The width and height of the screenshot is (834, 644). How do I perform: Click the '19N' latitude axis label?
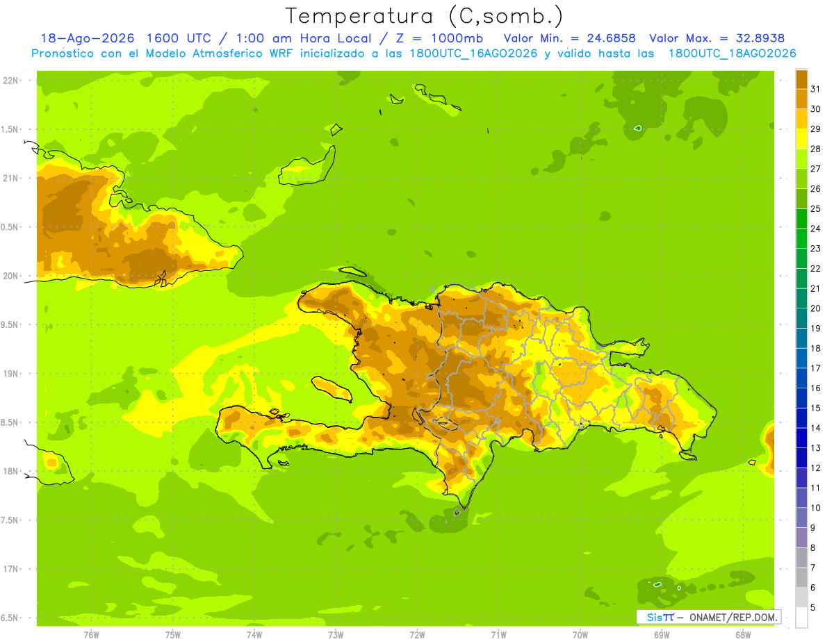(10, 374)
